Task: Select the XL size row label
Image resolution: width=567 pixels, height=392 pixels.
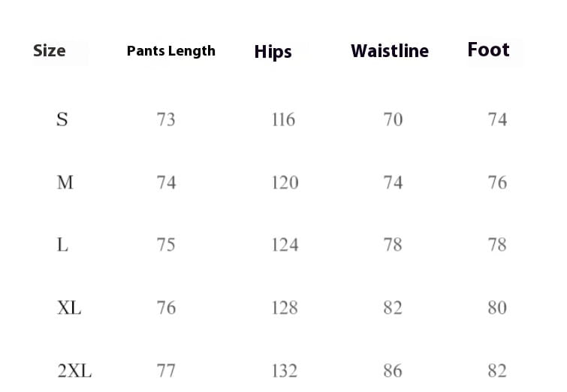Action: click(69, 308)
